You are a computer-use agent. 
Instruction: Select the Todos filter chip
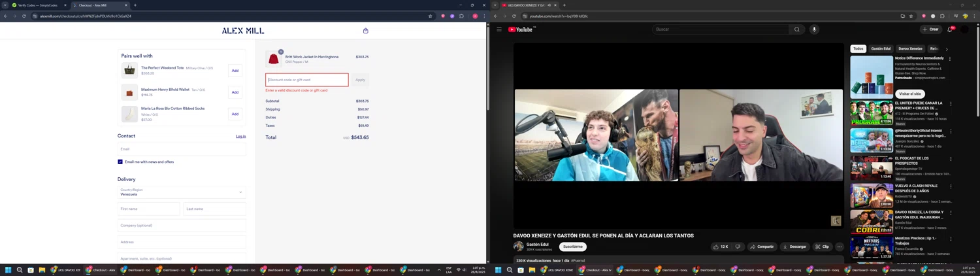click(x=858, y=48)
